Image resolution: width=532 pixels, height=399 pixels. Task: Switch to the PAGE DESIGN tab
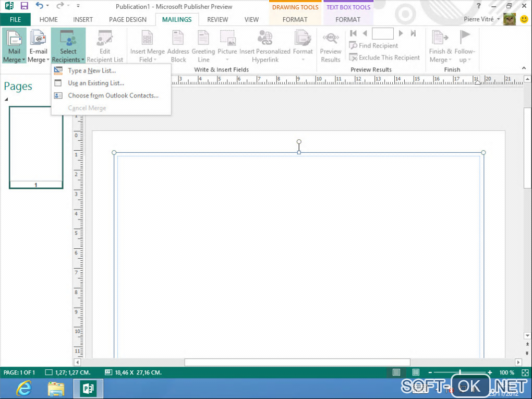(x=128, y=20)
